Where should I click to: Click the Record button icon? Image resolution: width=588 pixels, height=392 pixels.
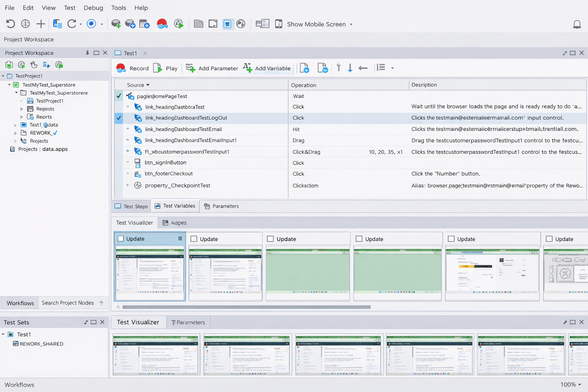[121, 68]
